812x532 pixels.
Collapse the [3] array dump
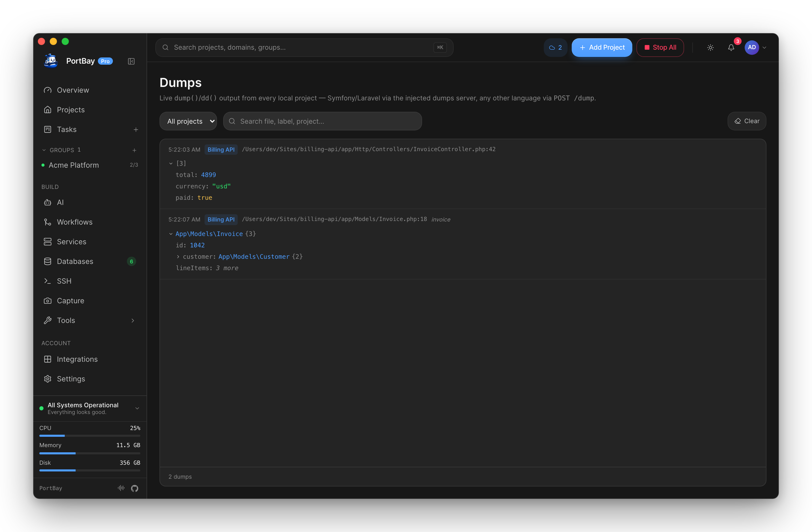coord(171,163)
